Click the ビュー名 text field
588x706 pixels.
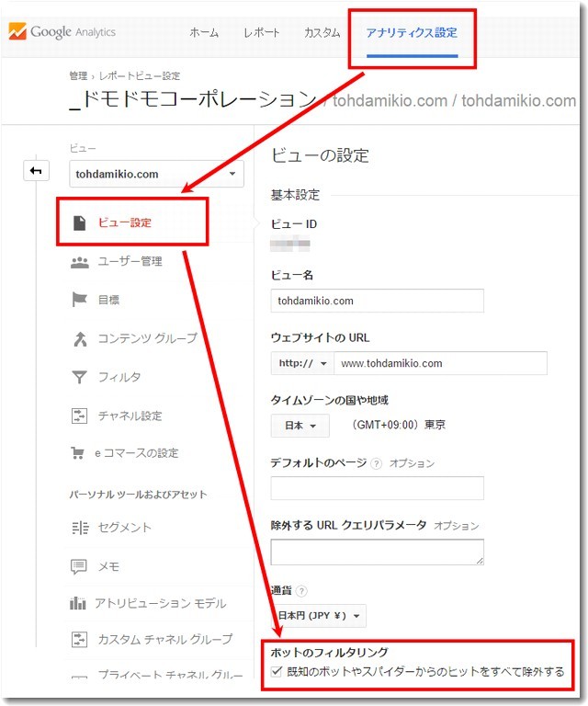[x=377, y=301]
